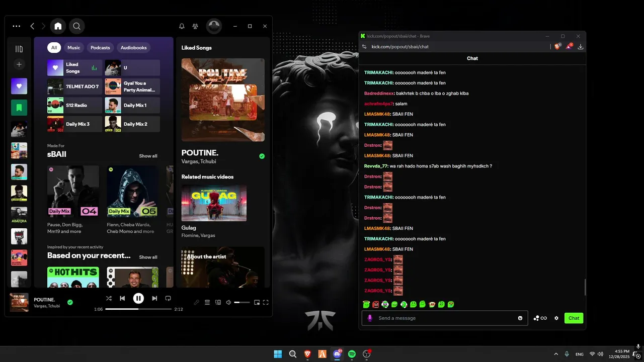This screenshot has width=644, height=362.
Task: Click the kick.com/popout/sbaii/chat address bar
Action: pos(400,47)
